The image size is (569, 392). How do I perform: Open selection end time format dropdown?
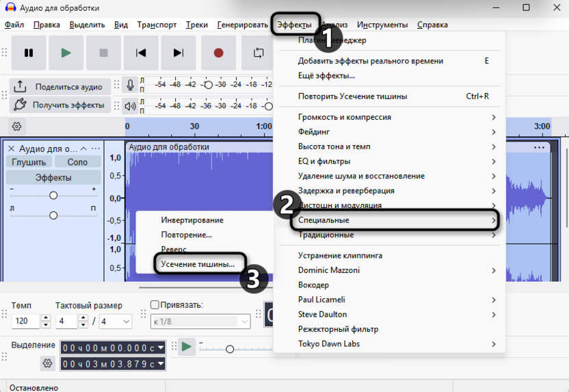(161, 364)
